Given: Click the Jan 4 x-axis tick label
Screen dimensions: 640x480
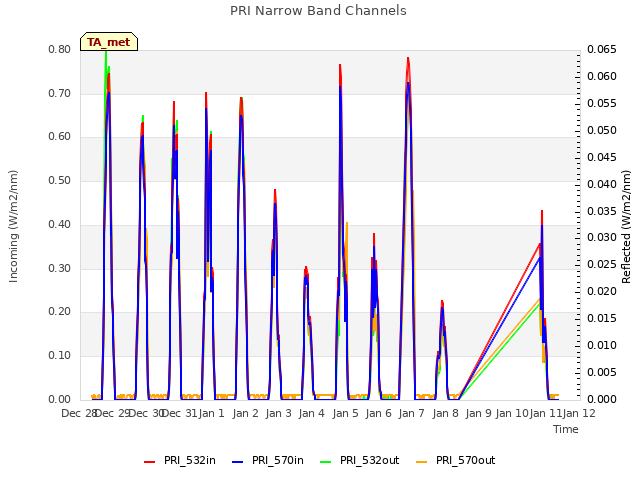Looking at the screenshot, I should [312, 413].
